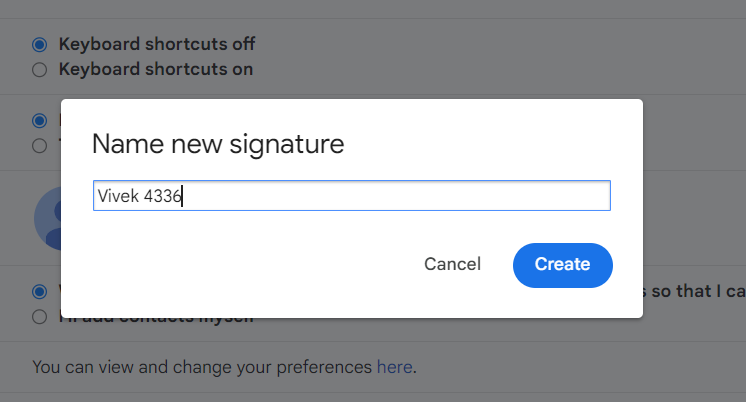Click the "Keyboard shortcuts off" label text
Screen dimensions: 746x402
(157, 45)
